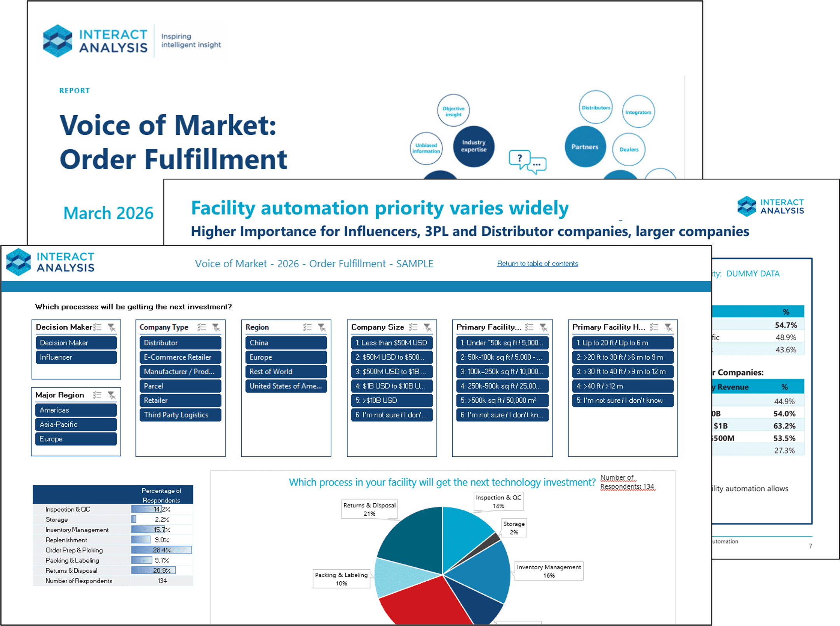Click Order Prep & Picking data bar
Viewport: 840px width, 626px height.
161,550
